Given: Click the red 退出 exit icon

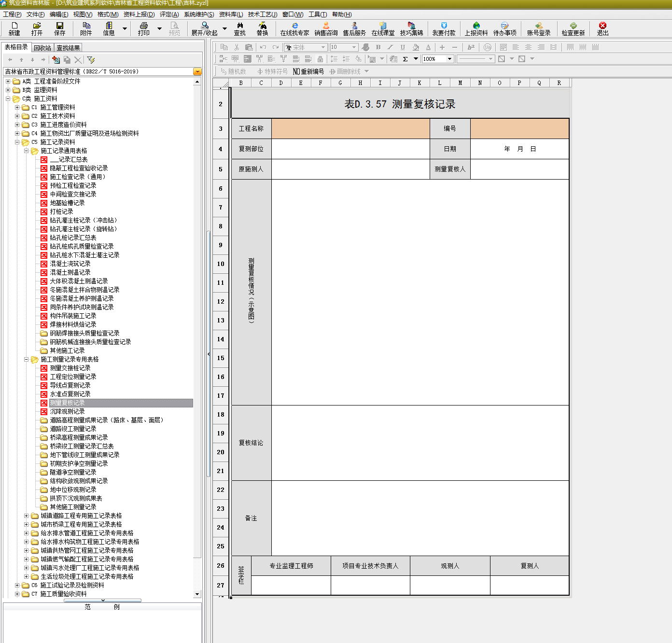Looking at the screenshot, I should click(603, 28).
